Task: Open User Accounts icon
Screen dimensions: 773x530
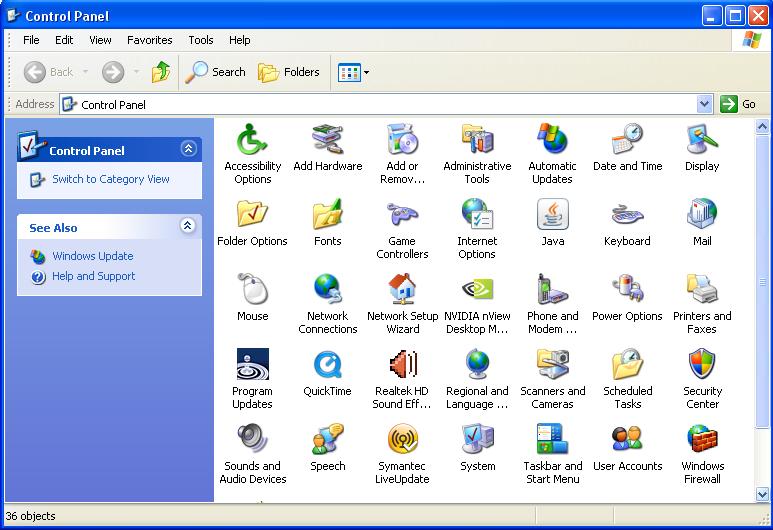Action: point(627,439)
